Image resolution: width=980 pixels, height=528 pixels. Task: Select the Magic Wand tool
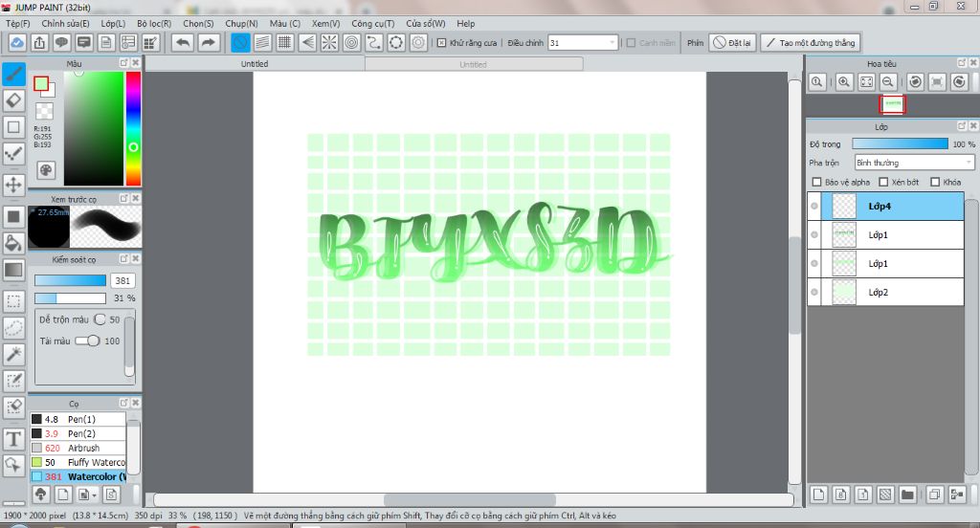pos(13,354)
